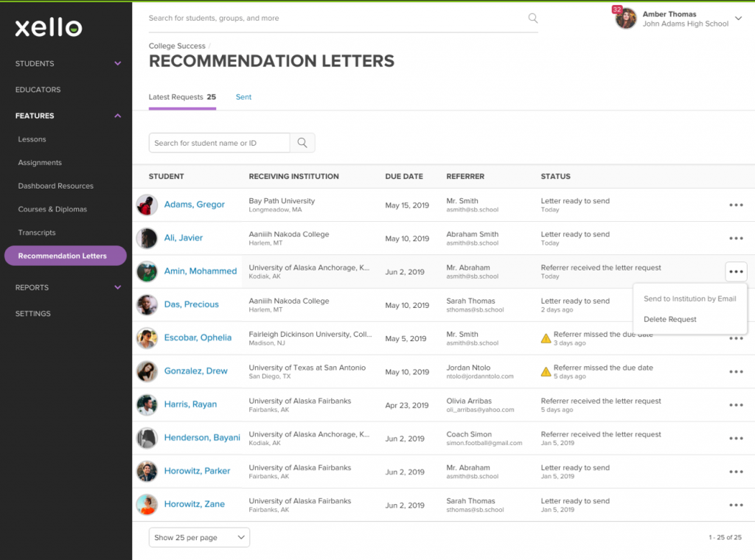Click the warning triangle on Escobar's row
755x560 pixels.
(x=546, y=338)
